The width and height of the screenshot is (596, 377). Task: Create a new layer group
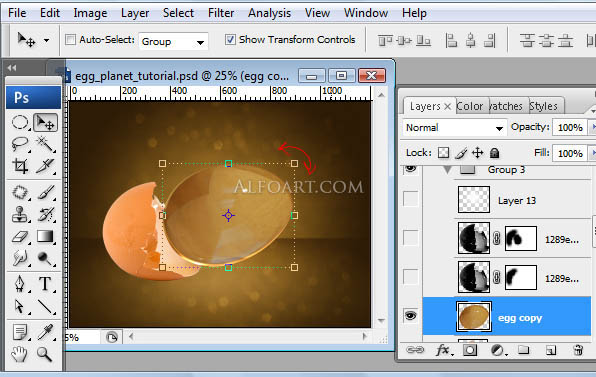pyautogui.click(x=524, y=350)
